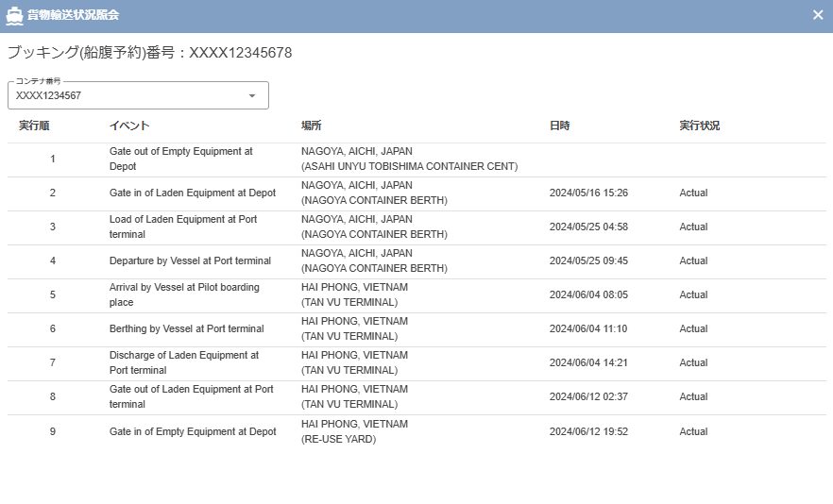This screenshot has width=833, height=504.
Task: Select Arrival by Vessel at Pilot boarding row
Action: click(x=184, y=294)
